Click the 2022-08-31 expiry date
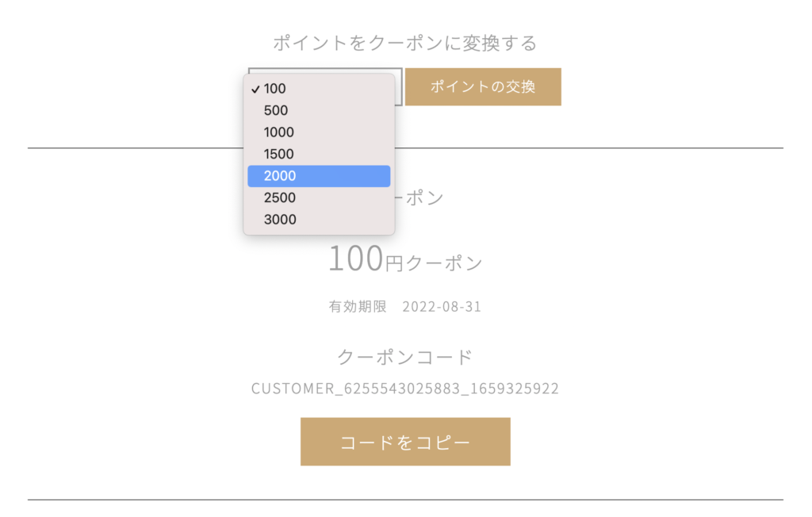 (442, 307)
